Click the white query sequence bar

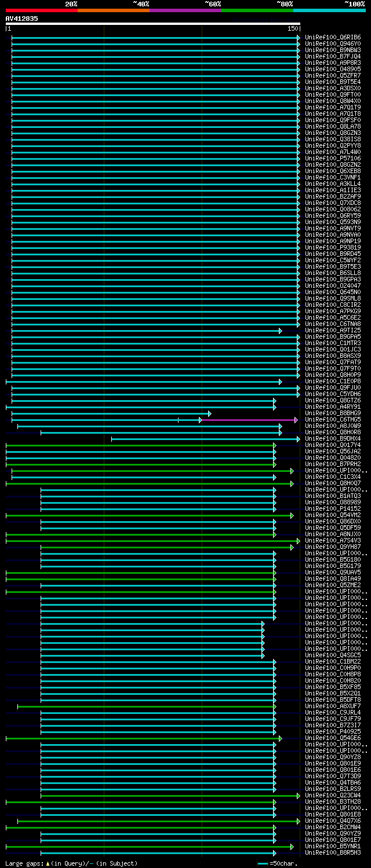tap(153, 24)
